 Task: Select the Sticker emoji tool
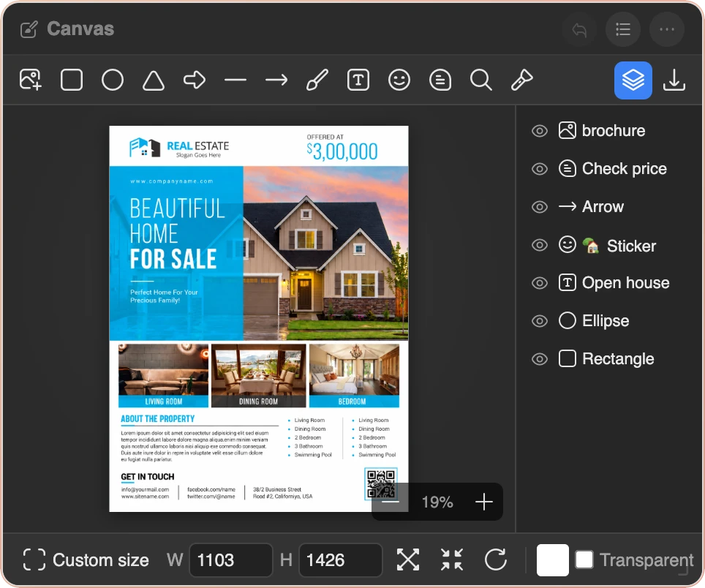(x=399, y=80)
